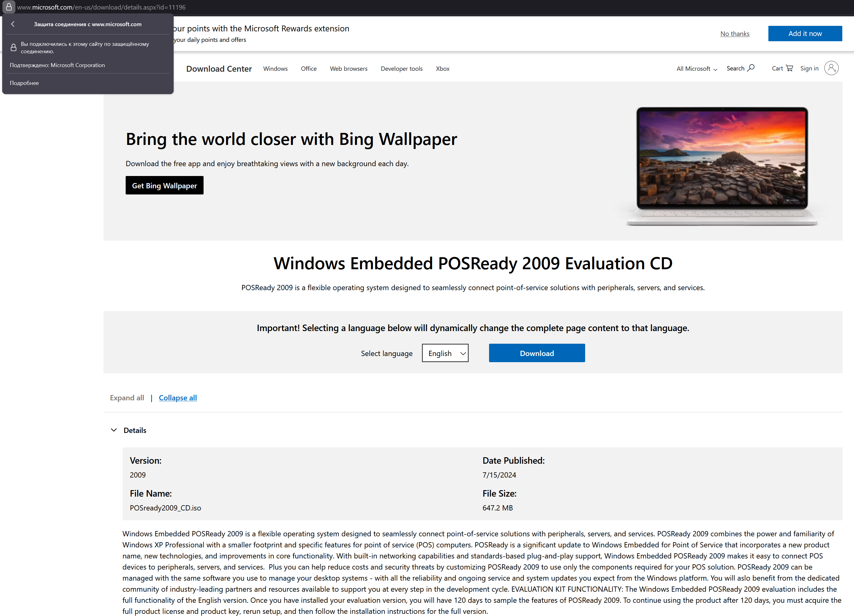Click Add it now button

click(x=805, y=34)
